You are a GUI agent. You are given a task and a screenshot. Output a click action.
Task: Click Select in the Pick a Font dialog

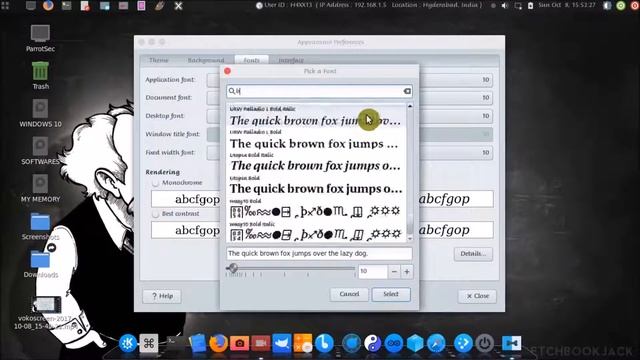[391, 294]
